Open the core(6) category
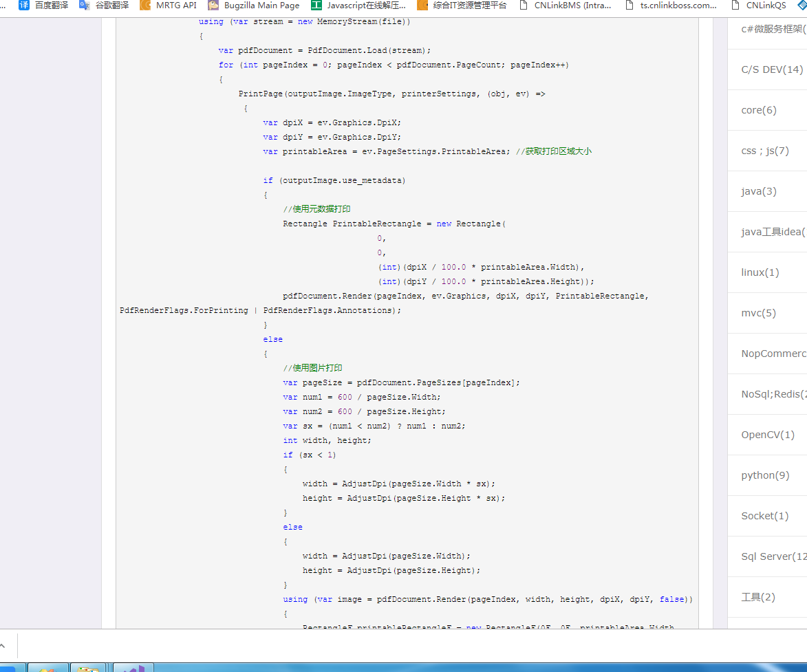This screenshot has width=807, height=672. coord(759,110)
